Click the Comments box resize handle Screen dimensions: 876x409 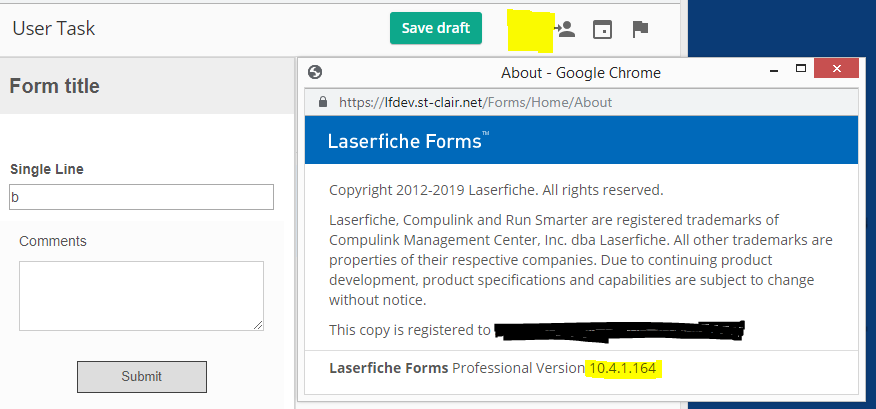point(259,325)
